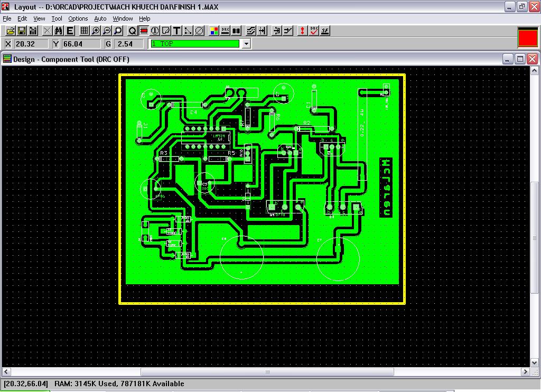The image size is (541, 392).
Task: Click the Design window title icon
Action: tap(7, 59)
